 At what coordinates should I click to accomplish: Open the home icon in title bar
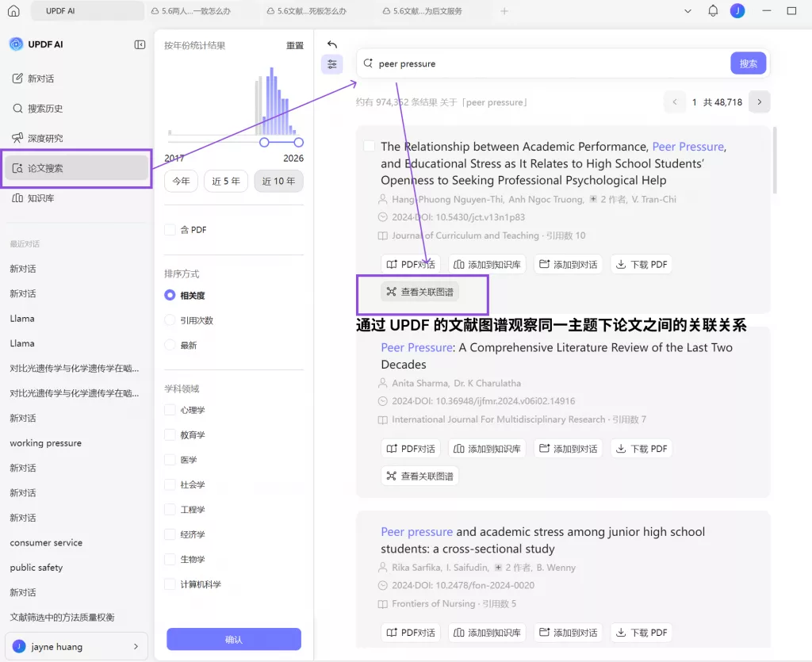[14, 11]
